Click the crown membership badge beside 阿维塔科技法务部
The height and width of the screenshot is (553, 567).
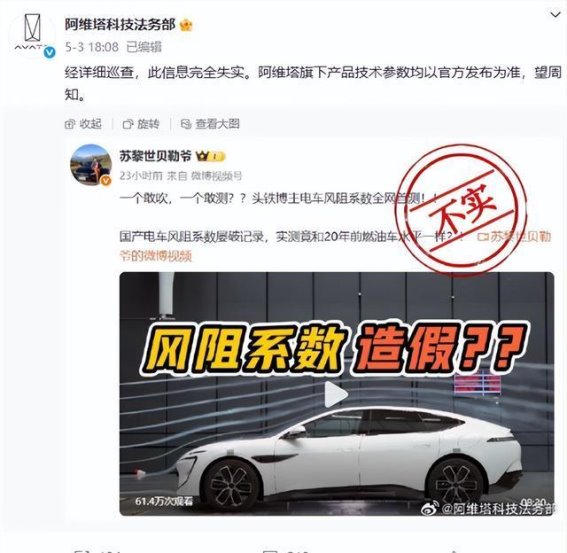click(186, 25)
